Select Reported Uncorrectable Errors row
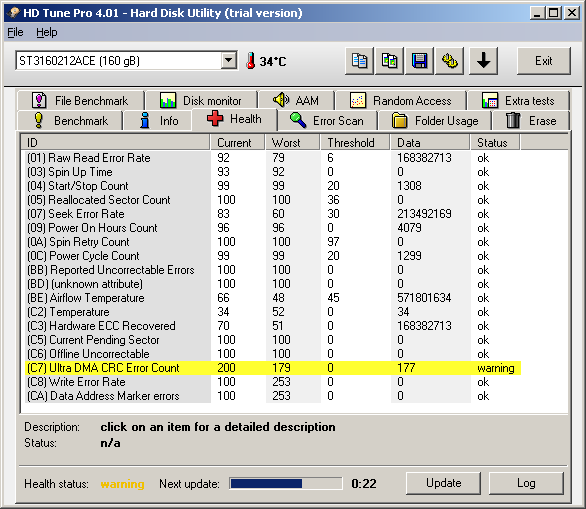Image resolution: width=586 pixels, height=509 pixels. point(273,270)
